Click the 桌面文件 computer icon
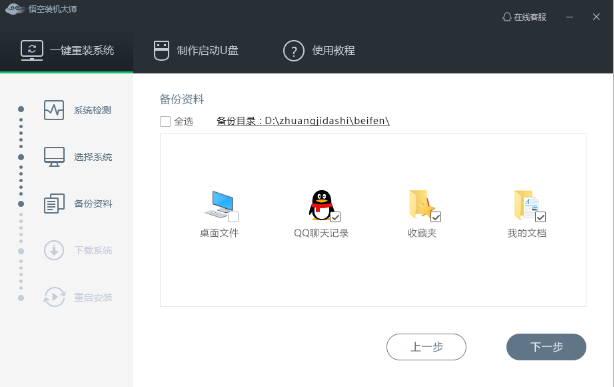The width and height of the screenshot is (614, 387). click(220, 204)
